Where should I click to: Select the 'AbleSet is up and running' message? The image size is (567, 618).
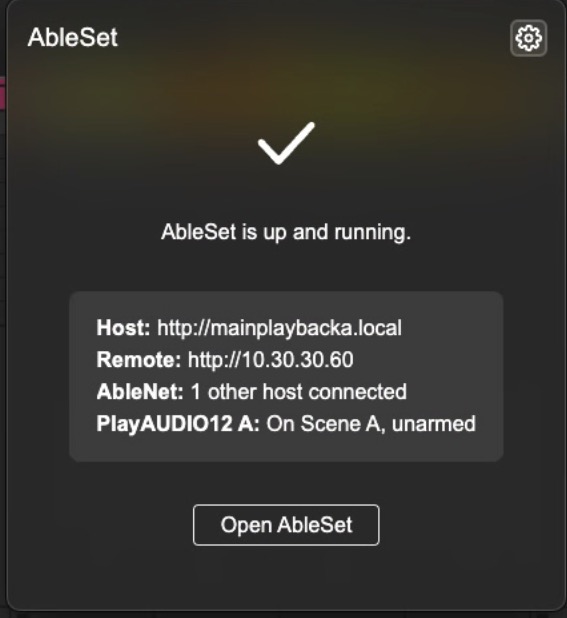pyautogui.click(x=286, y=232)
